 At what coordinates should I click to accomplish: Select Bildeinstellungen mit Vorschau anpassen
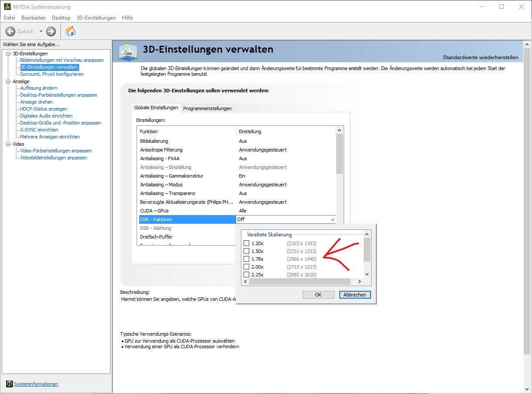(x=62, y=60)
